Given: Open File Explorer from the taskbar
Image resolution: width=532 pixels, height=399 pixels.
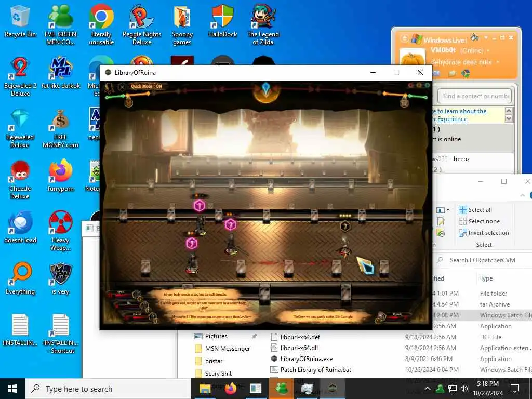Looking at the screenshot, I should pos(205,389).
